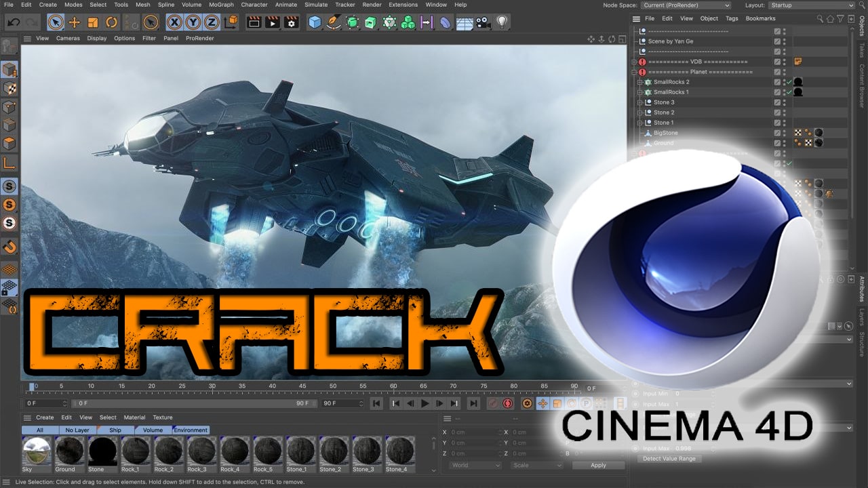Select the Move tool
Image resolution: width=868 pixels, height=488 pixels.
tap(75, 22)
